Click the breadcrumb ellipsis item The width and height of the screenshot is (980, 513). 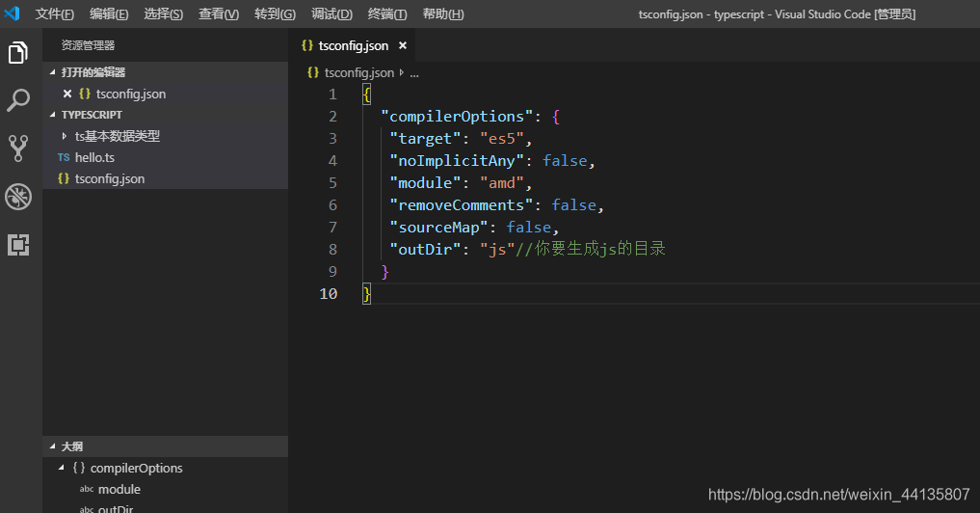click(414, 73)
